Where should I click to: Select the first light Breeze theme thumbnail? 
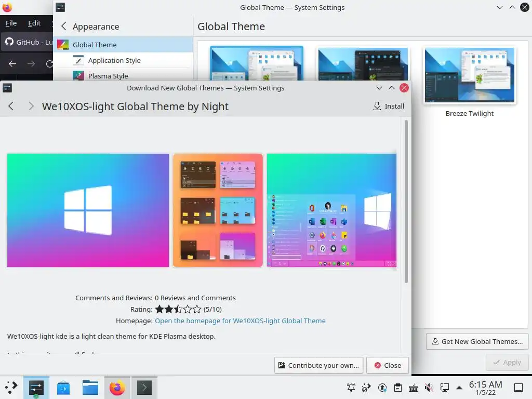point(257,63)
